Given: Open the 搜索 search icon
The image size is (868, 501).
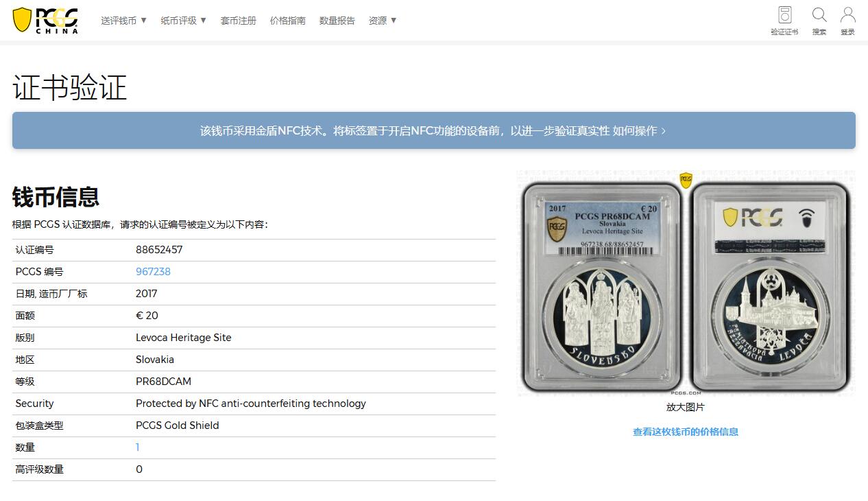Looking at the screenshot, I should (x=819, y=21).
